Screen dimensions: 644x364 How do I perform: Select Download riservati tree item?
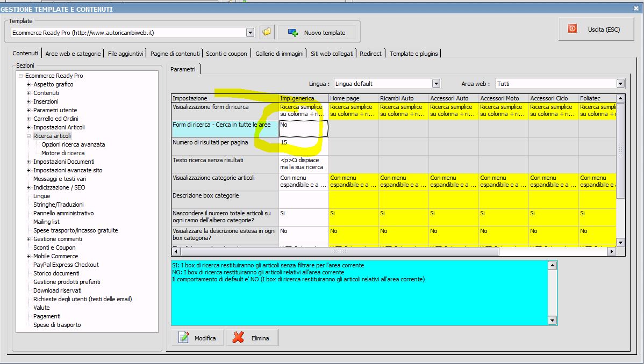(57, 290)
